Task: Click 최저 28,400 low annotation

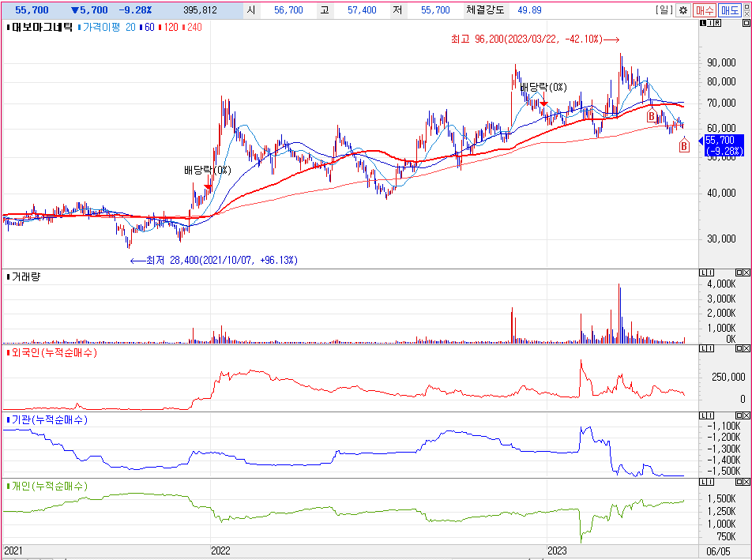Action: [x=214, y=261]
